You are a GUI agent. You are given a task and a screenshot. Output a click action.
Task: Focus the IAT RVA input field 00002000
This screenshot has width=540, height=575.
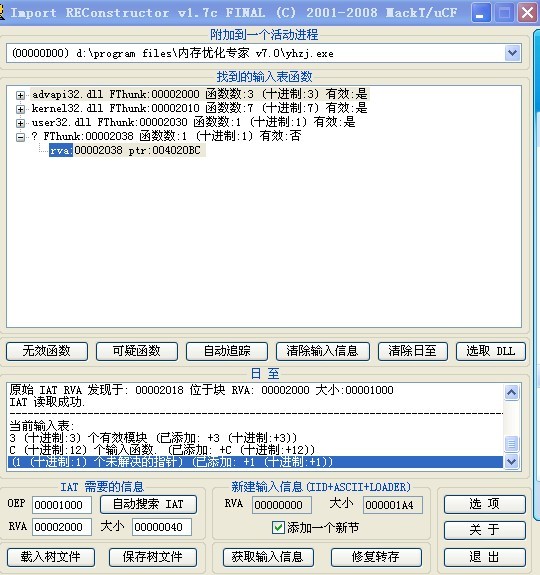pos(62,527)
